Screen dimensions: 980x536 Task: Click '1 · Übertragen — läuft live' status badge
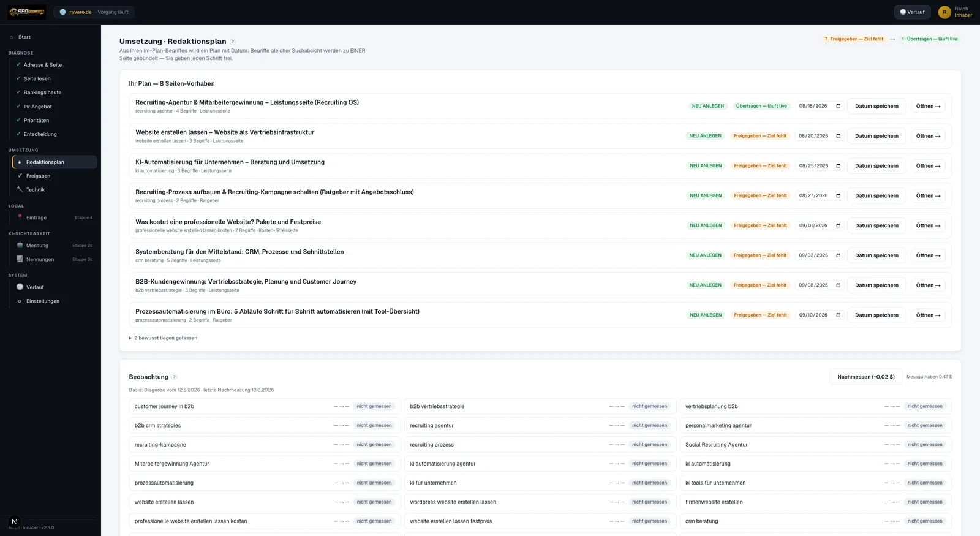[930, 39]
